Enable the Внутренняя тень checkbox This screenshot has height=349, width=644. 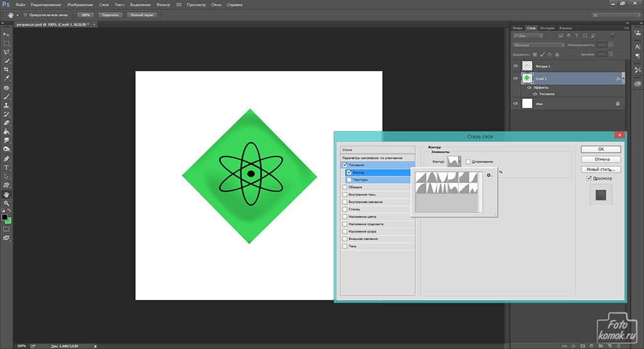tap(345, 194)
